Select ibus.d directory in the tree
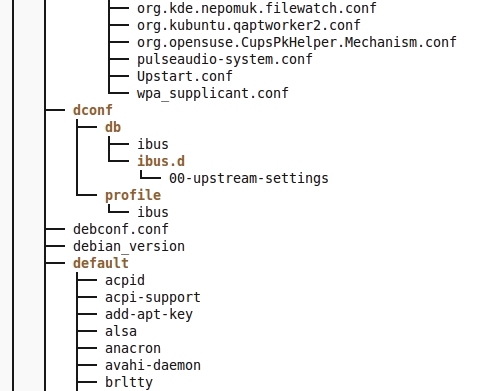The height and width of the screenshot is (391, 491). click(161, 161)
